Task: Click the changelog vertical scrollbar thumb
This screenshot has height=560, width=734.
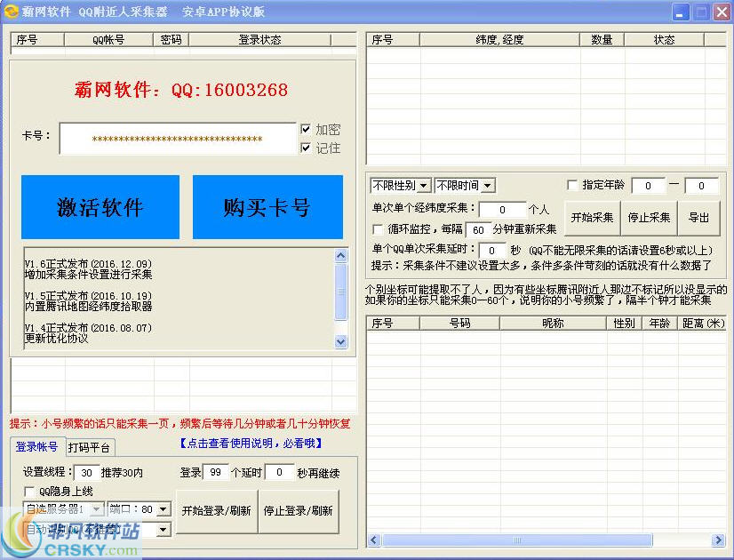Action: coord(341,292)
